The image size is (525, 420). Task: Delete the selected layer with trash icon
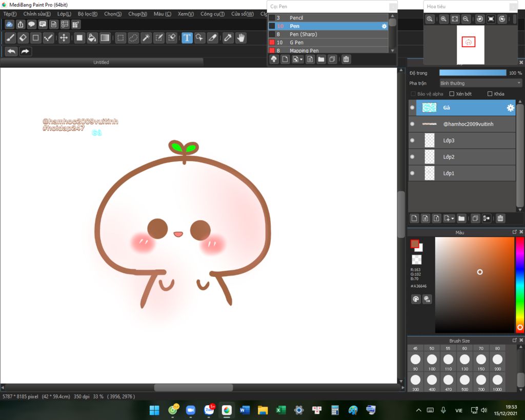coord(500,218)
